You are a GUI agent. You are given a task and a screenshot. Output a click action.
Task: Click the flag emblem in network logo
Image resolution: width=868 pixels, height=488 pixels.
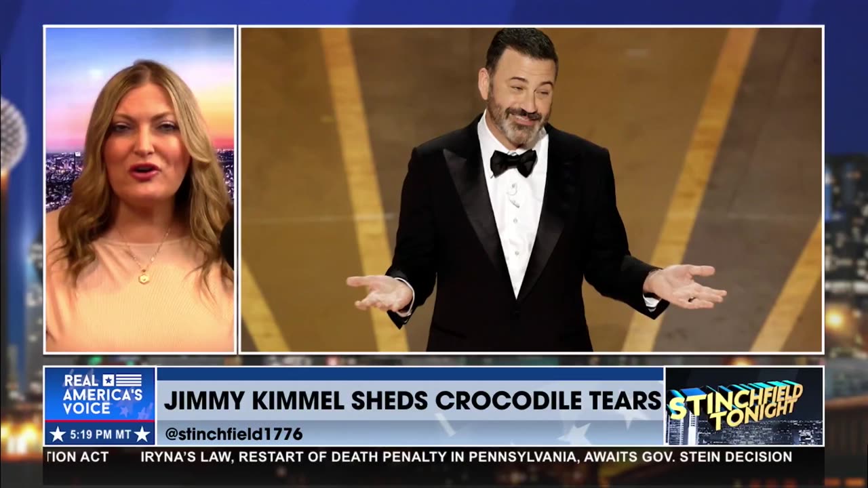coord(130,380)
